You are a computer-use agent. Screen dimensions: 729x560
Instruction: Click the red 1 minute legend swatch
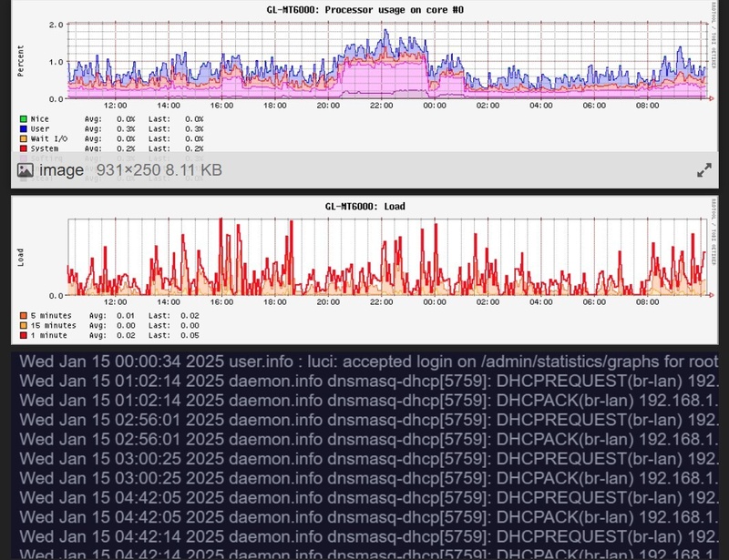tap(24, 335)
